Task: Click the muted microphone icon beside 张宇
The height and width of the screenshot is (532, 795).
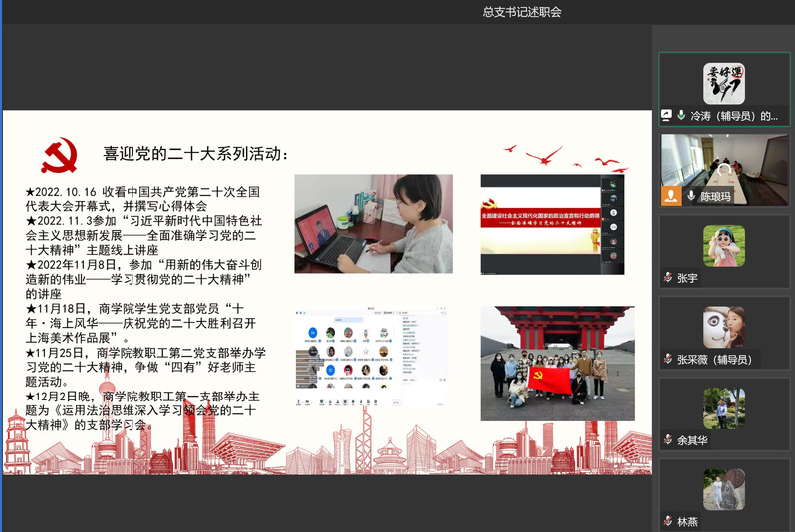Action: [x=668, y=278]
